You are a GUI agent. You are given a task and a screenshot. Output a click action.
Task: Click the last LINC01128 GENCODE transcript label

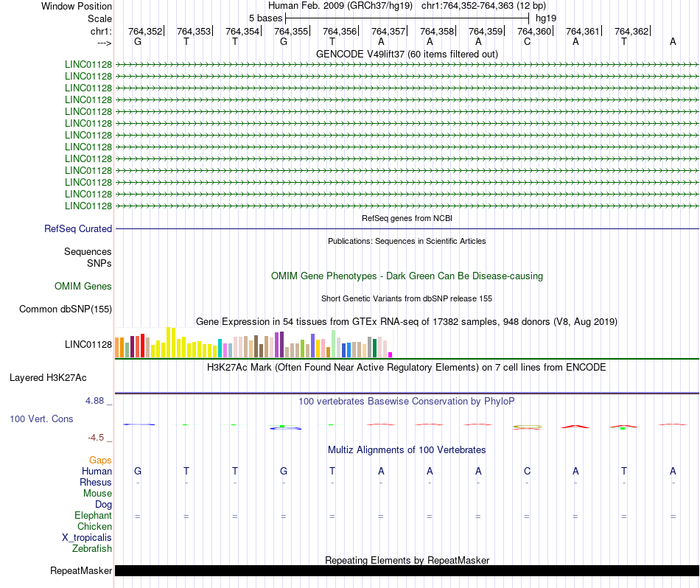pos(88,206)
